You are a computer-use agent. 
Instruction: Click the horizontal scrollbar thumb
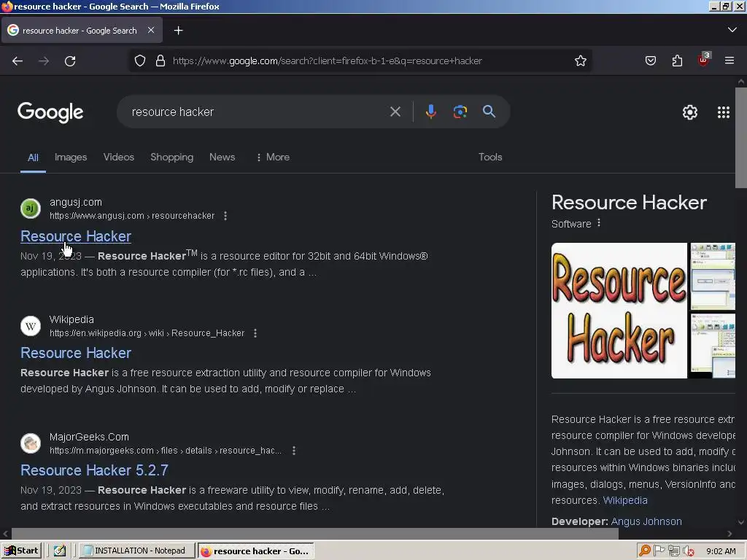(315, 534)
